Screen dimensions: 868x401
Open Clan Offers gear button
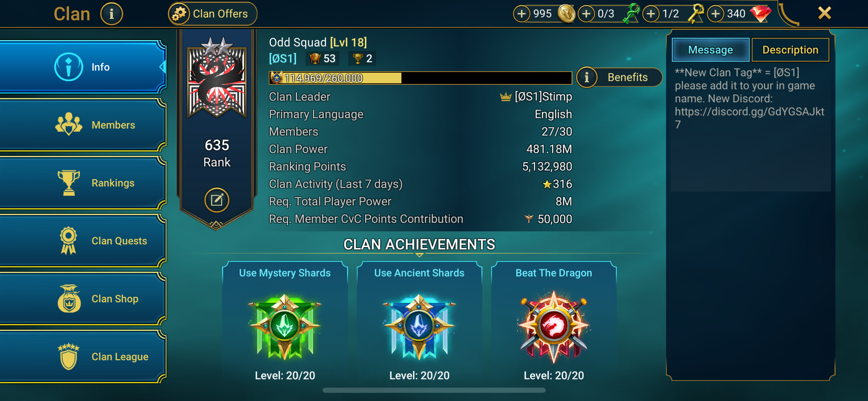(213, 14)
